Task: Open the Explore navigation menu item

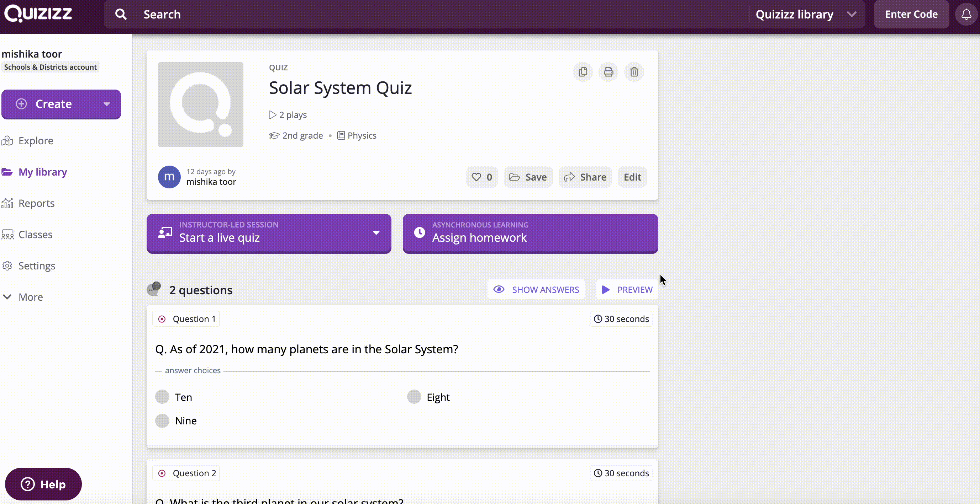Action: pyautogui.click(x=36, y=140)
